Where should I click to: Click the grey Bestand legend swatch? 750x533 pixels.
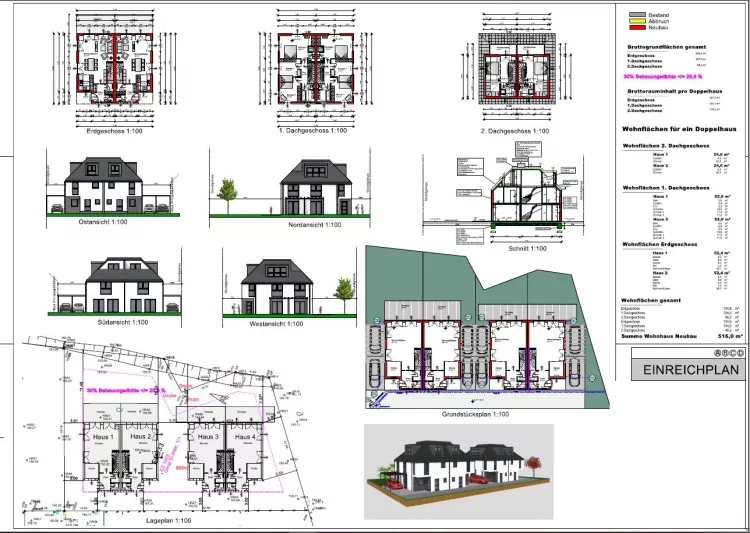tap(636, 16)
